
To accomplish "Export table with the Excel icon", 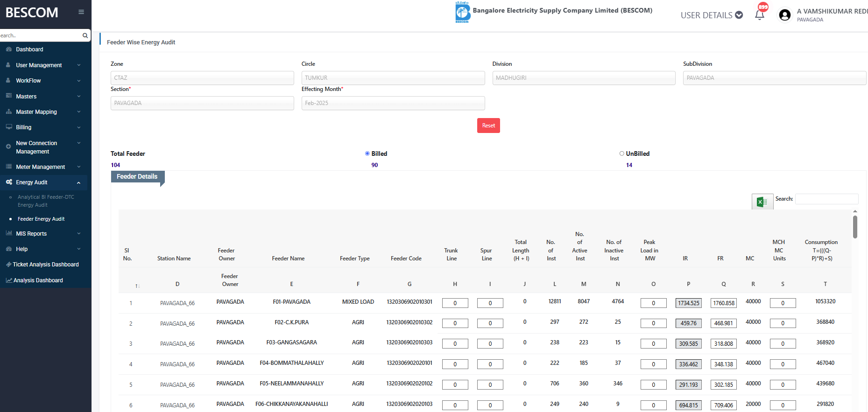I will tap(762, 202).
